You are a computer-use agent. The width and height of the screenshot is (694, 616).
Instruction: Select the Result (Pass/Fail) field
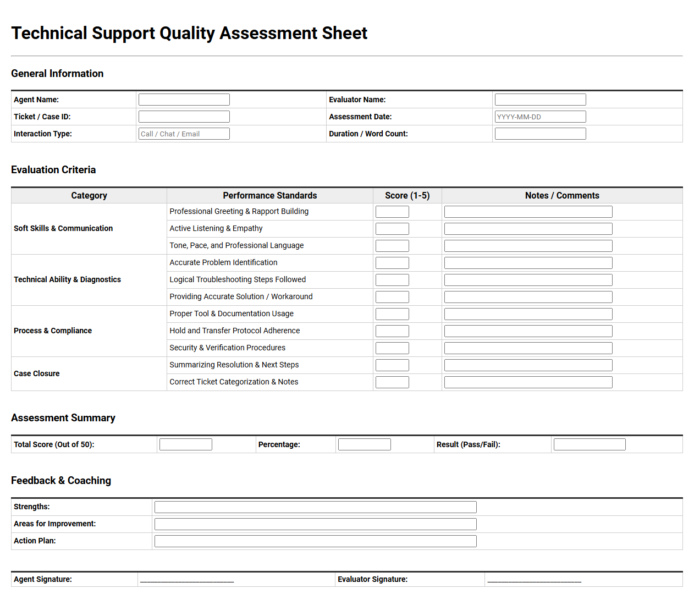point(590,444)
